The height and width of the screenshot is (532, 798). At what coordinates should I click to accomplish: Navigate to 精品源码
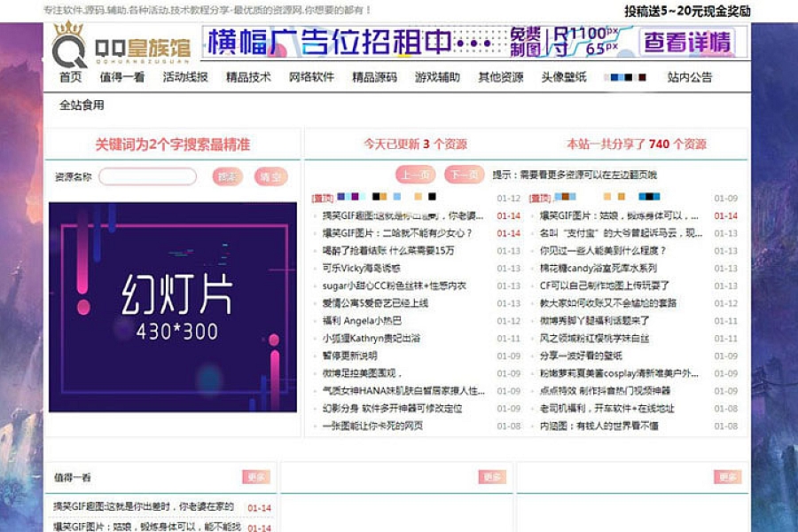click(x=374, y=77)
